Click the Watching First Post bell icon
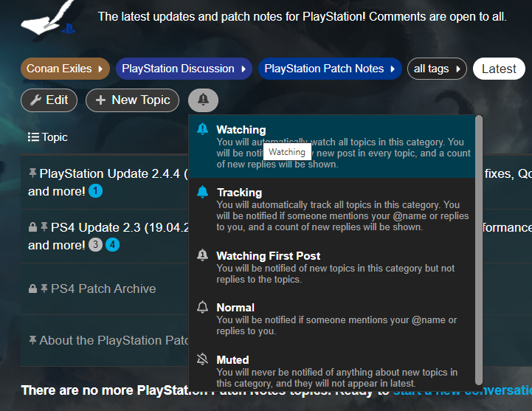The image size is (532, 411). [x=203, y=255]
